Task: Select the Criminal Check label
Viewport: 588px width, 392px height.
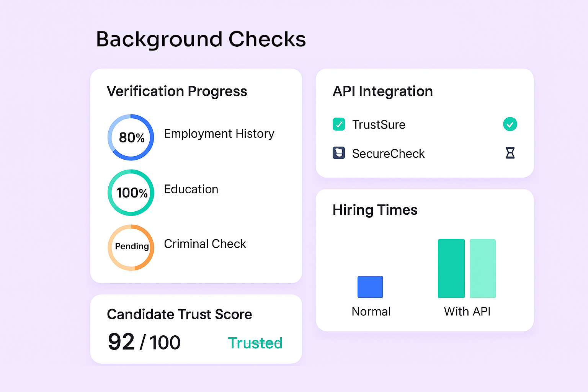Action: click(x=205, y=244)
